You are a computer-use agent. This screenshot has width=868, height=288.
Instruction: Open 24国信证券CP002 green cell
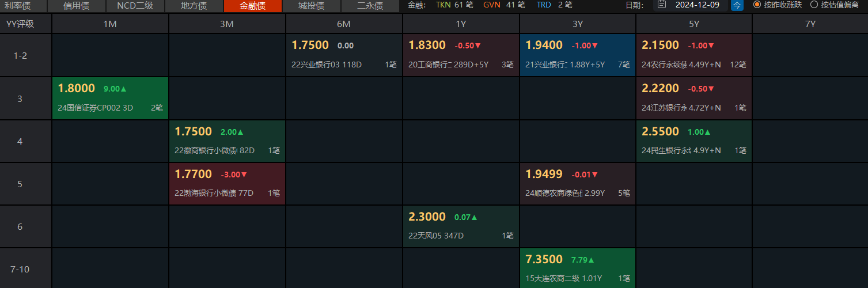pos(111,98)
